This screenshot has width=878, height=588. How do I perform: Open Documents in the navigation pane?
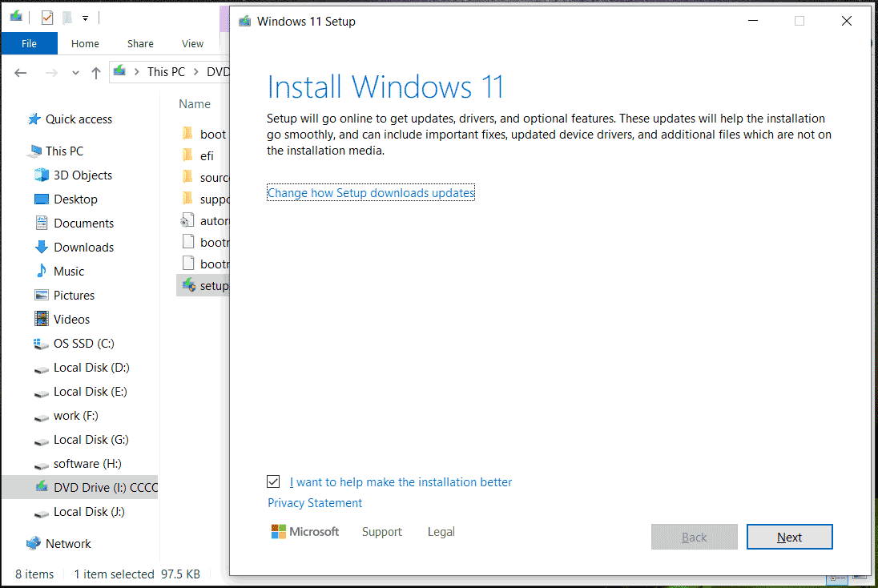click(x=83, y=223)
